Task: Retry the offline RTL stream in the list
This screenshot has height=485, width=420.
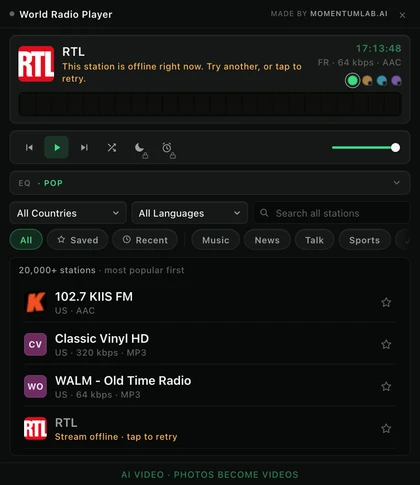Action: click(210, 428)
